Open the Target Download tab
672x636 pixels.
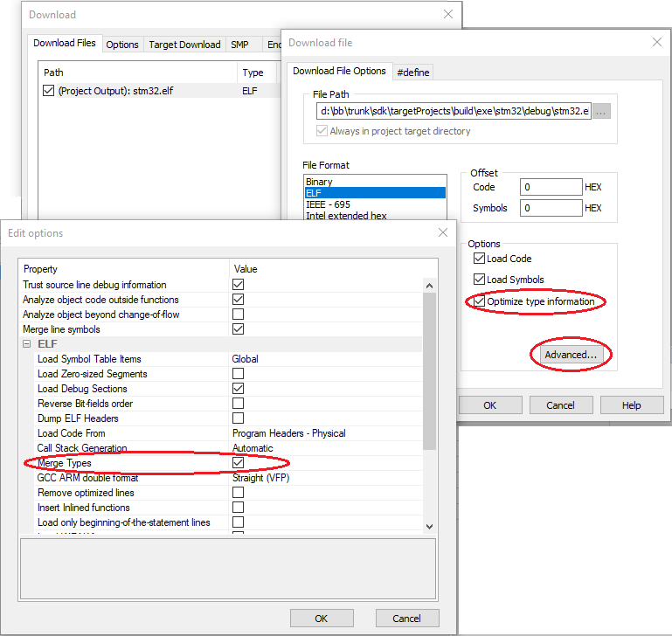click(x=184, y=45)
